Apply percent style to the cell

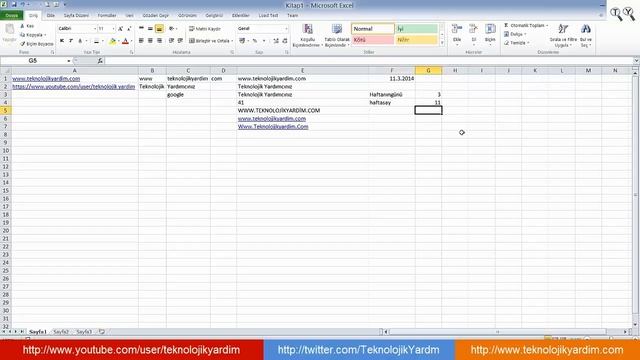(255, 41)
